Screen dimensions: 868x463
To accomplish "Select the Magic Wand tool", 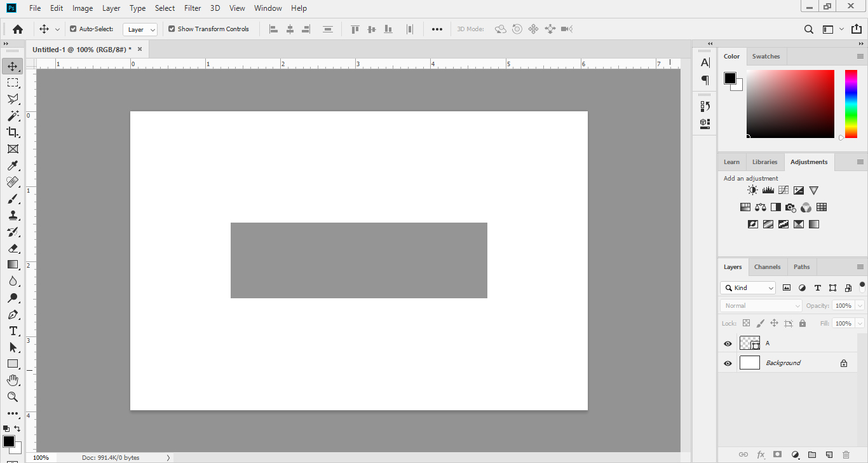I will 12,116.
